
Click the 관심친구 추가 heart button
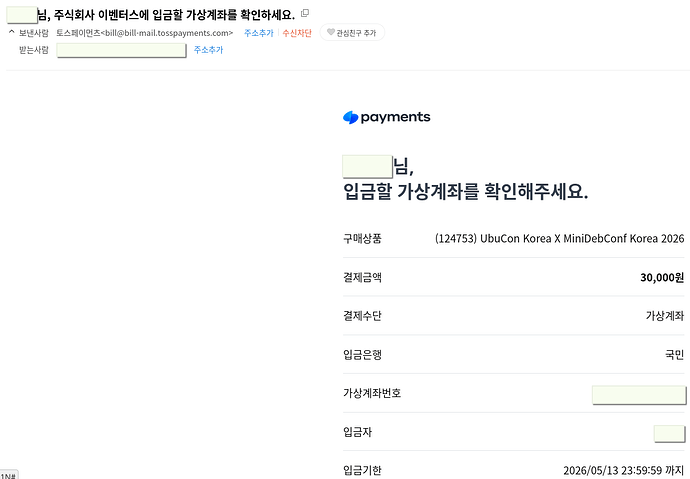[x=352, y=33]
